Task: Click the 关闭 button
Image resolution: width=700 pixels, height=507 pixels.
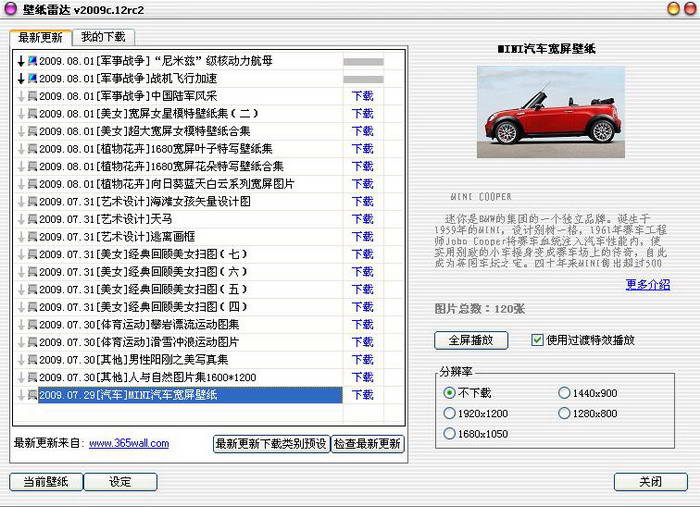Action: click(x=651, y=482)
